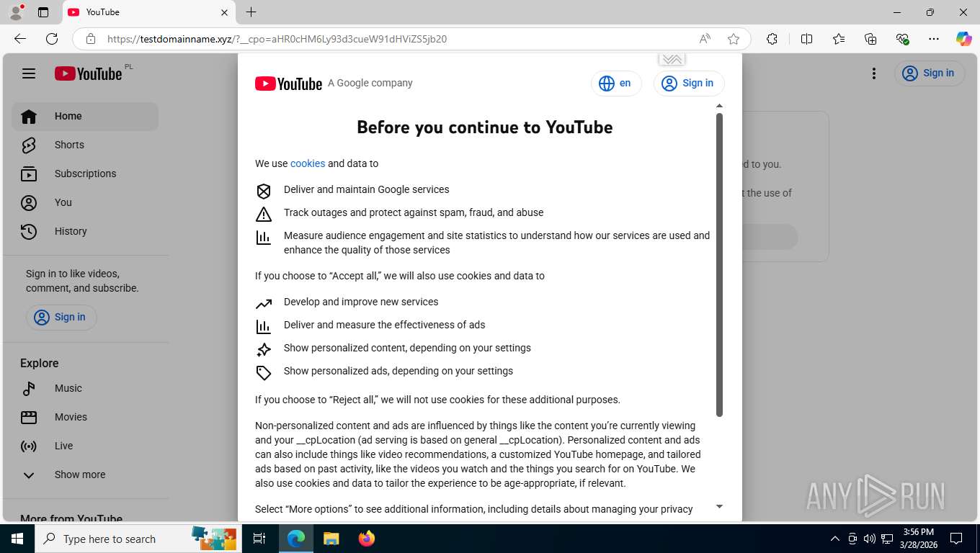Viewport: 980px width, 553px height.
Task: Click 'Develop and improve new services' text
Action: click(x=361, y=302)
